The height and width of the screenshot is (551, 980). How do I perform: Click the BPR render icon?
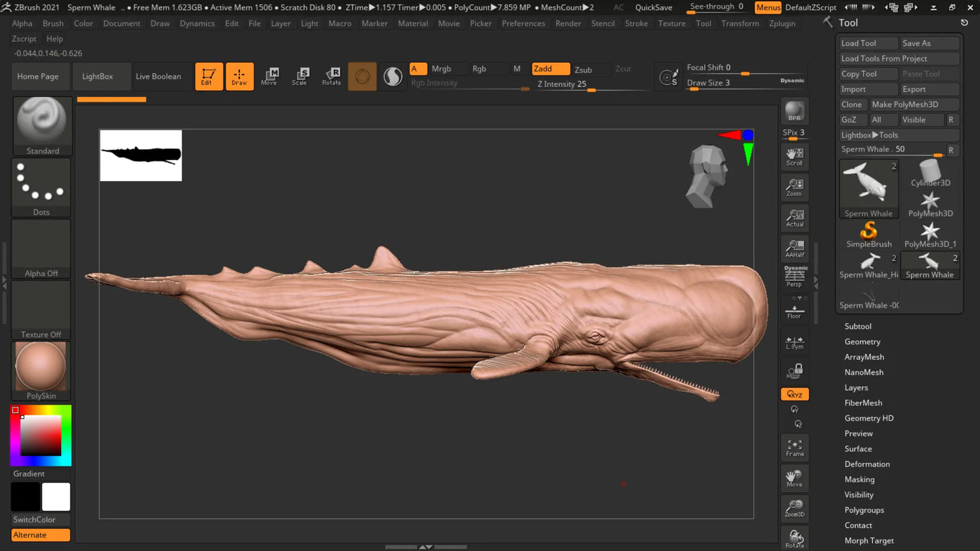point(794,112)
